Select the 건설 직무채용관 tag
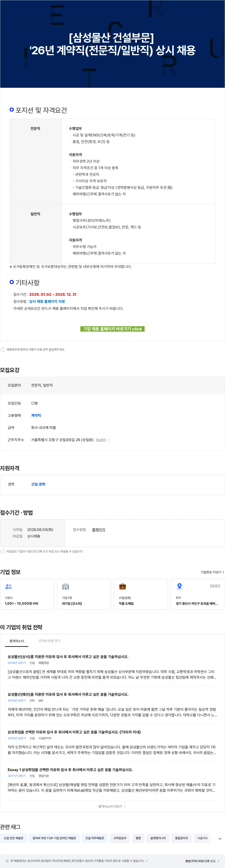 coord(94,838)
